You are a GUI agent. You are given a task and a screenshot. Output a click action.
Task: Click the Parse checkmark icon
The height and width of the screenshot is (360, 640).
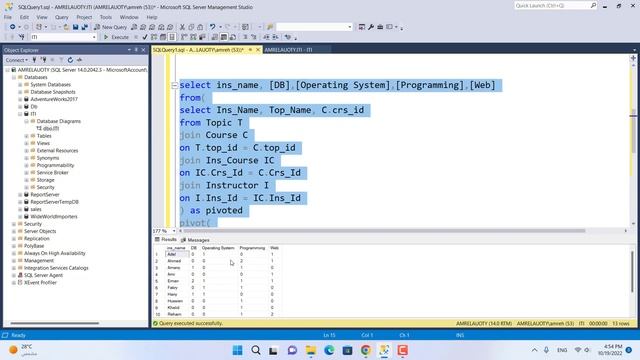[144, 37]
